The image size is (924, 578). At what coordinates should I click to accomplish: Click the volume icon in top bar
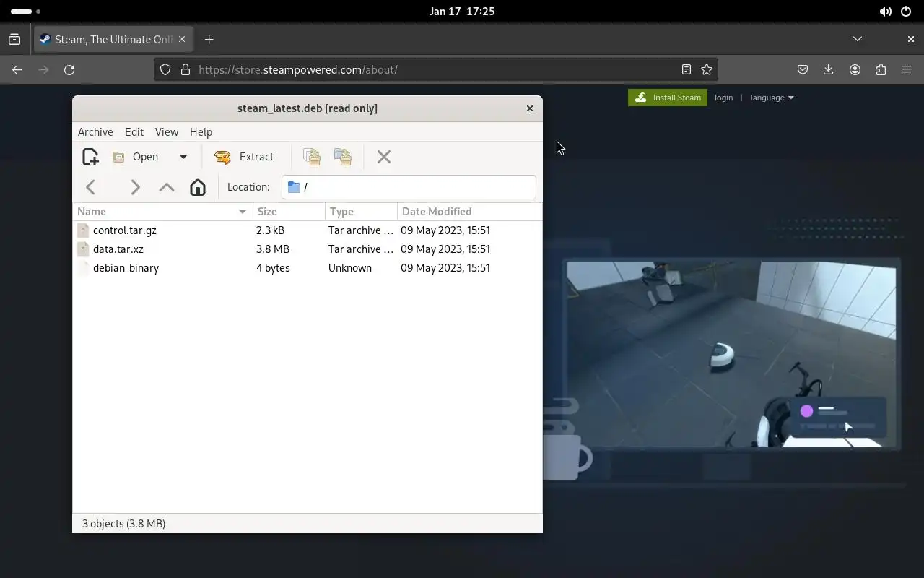point(885,12)
